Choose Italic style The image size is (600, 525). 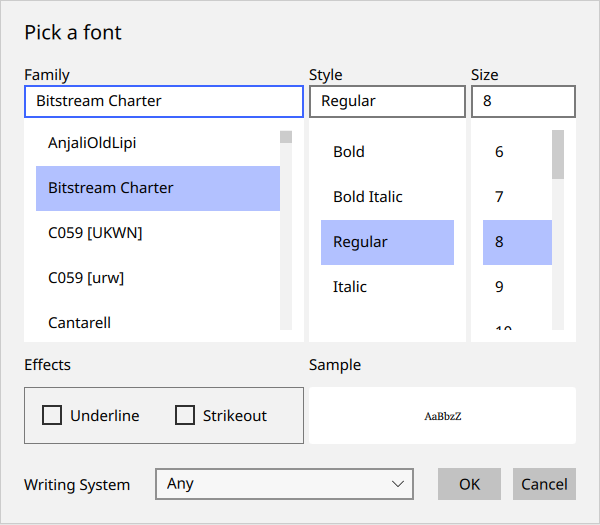point(350,287)
